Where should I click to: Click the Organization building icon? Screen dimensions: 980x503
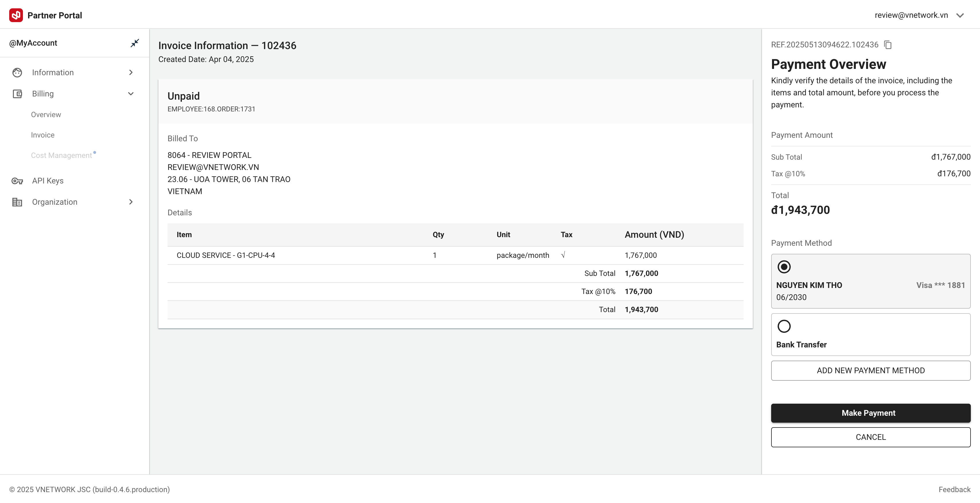(17, 202)
